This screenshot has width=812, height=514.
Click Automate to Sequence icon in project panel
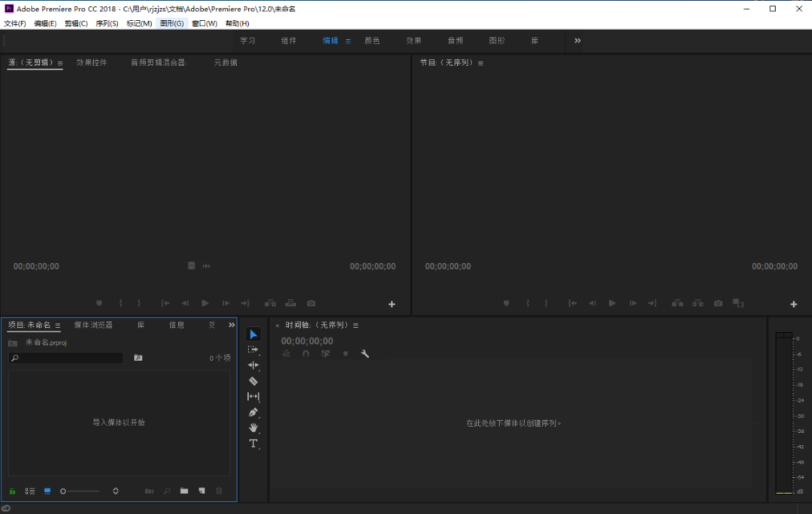(149, 491)
